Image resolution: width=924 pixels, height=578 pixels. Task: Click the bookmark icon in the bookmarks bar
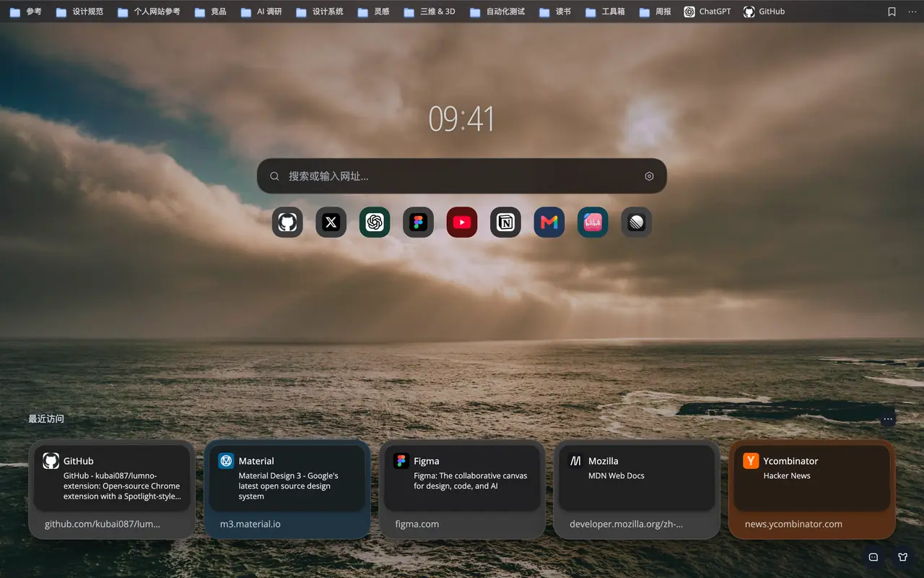(x=892, y=12)
